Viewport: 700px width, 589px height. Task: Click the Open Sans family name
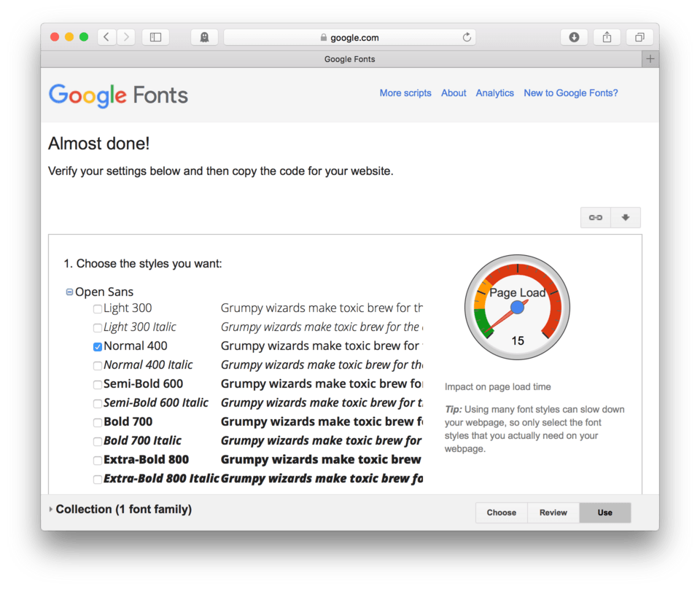[x=104, y=292]
